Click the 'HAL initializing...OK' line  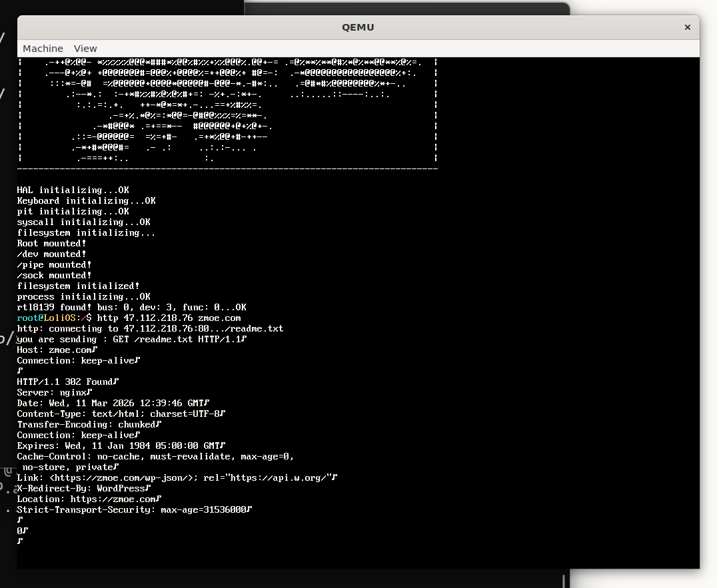click(73, 190)
